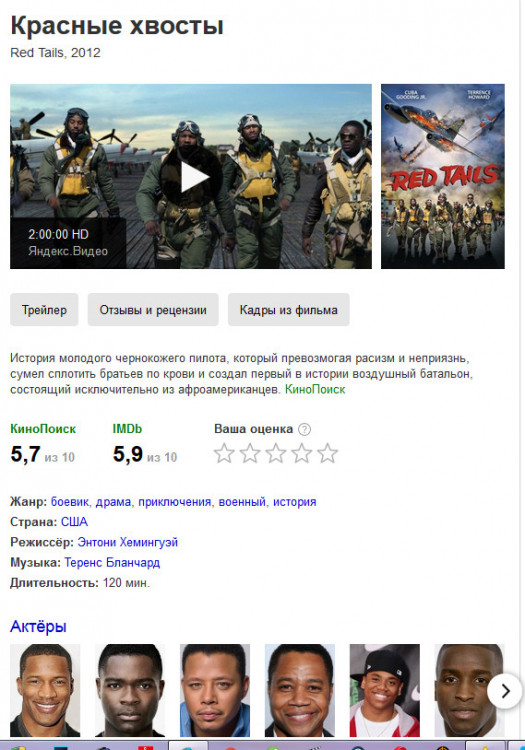Open the Актёры section heading

[38, 626]
